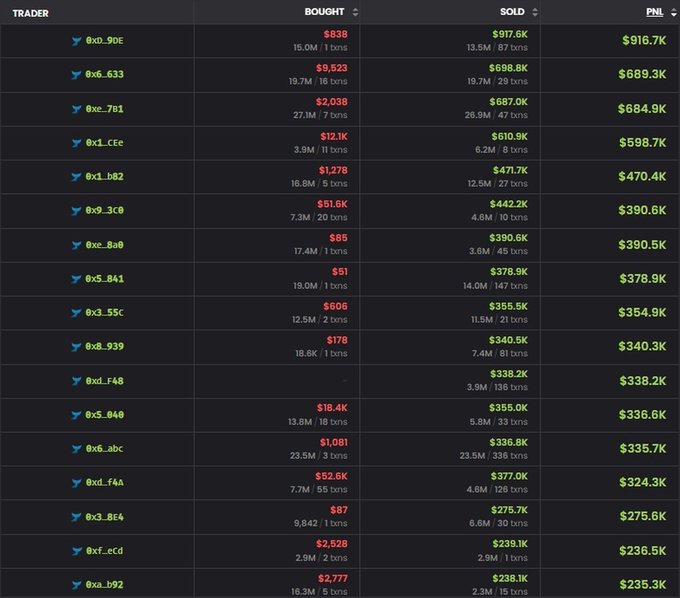This screenshot has height=598, width=680.
Task: Open trader address 0xD_9DE
Action: point(105,40)
